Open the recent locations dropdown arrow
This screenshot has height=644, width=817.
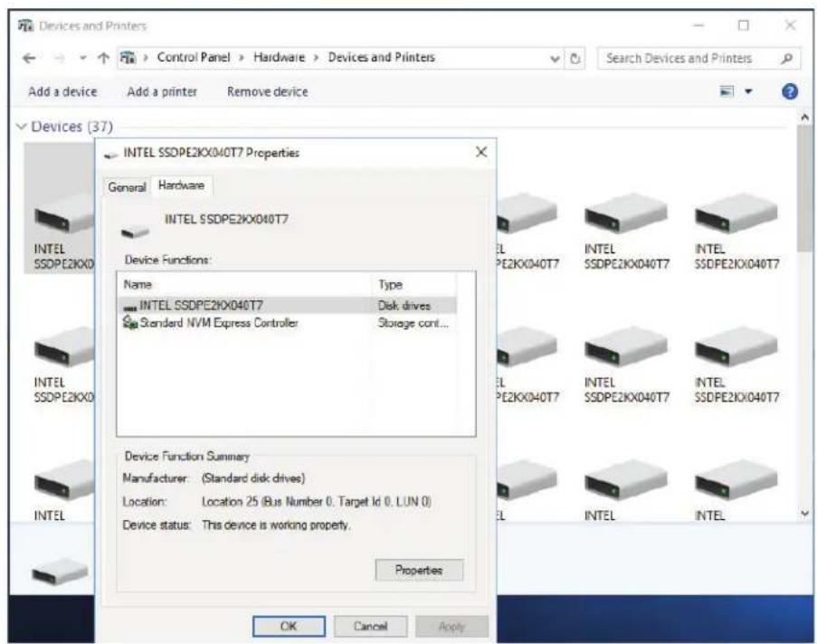pos(83,59)
